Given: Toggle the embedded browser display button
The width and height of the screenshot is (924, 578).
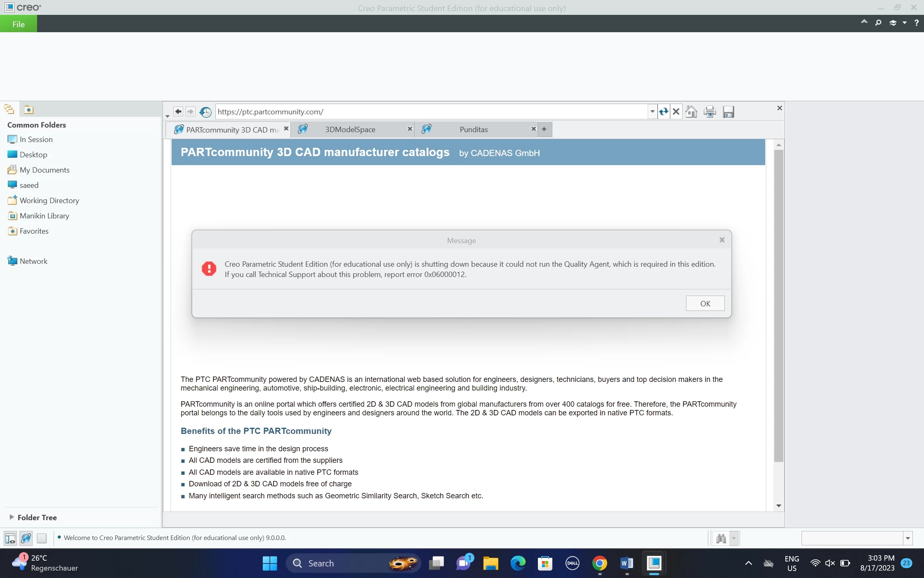Looking at the screenshot, I should pyautogui.click(x=26, y=538).
